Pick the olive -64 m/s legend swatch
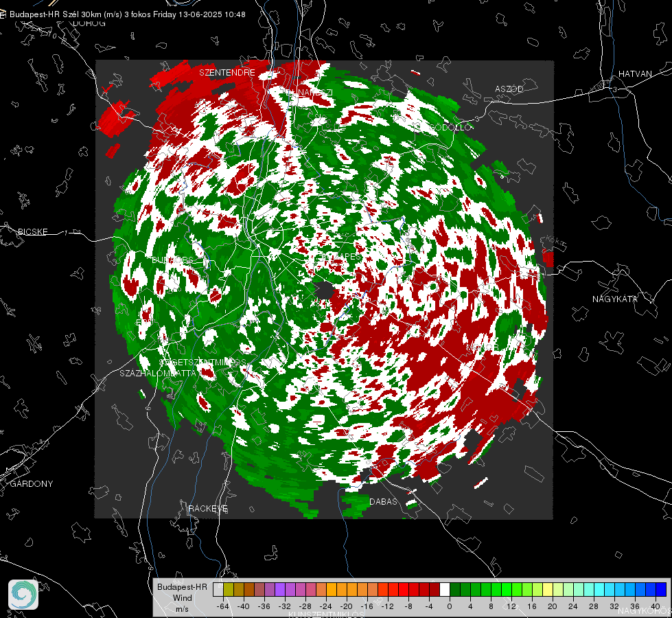This screenshot has height=618, width=672. coord(229,589)
